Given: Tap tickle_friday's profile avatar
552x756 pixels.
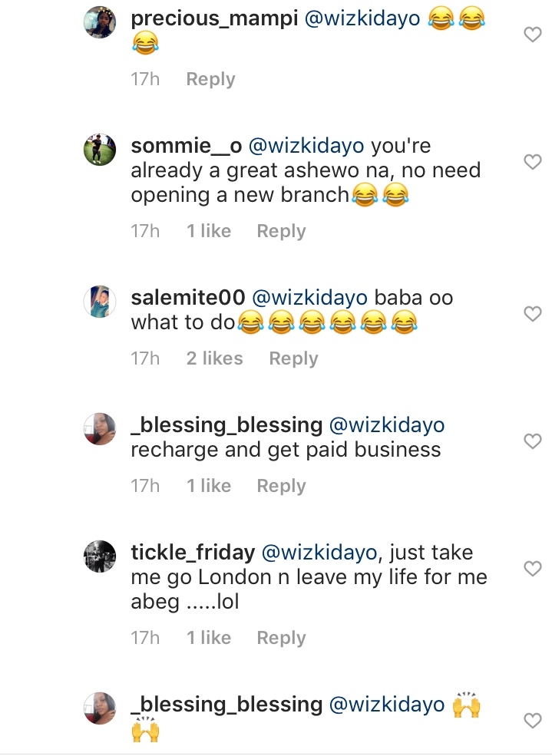Looking at the screenshot, I should click(x=99, y=556).
